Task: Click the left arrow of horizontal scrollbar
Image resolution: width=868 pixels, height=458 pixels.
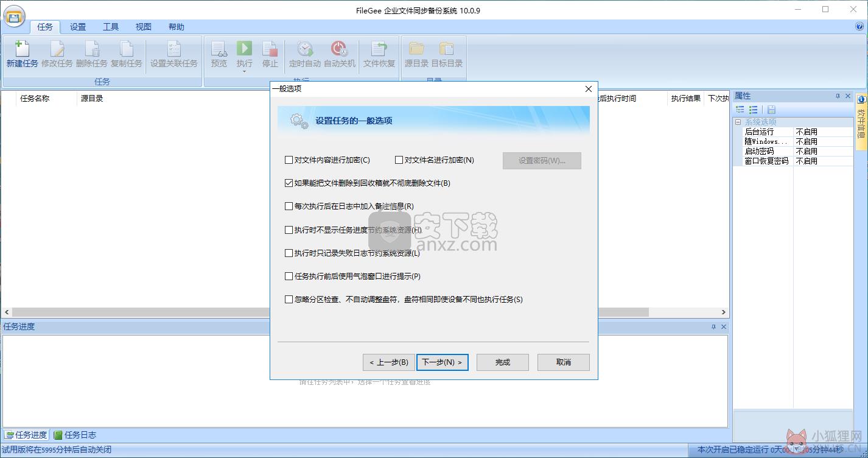Action: coord(7,312)
